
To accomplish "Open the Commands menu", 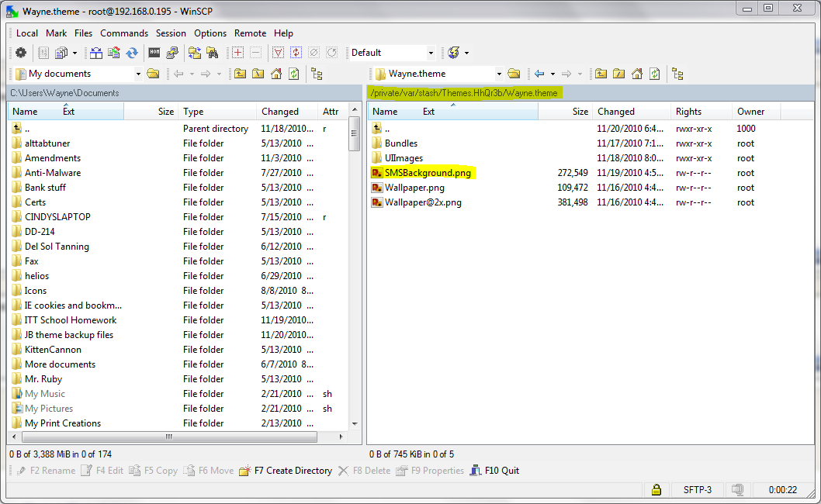I will click(124, 33).
